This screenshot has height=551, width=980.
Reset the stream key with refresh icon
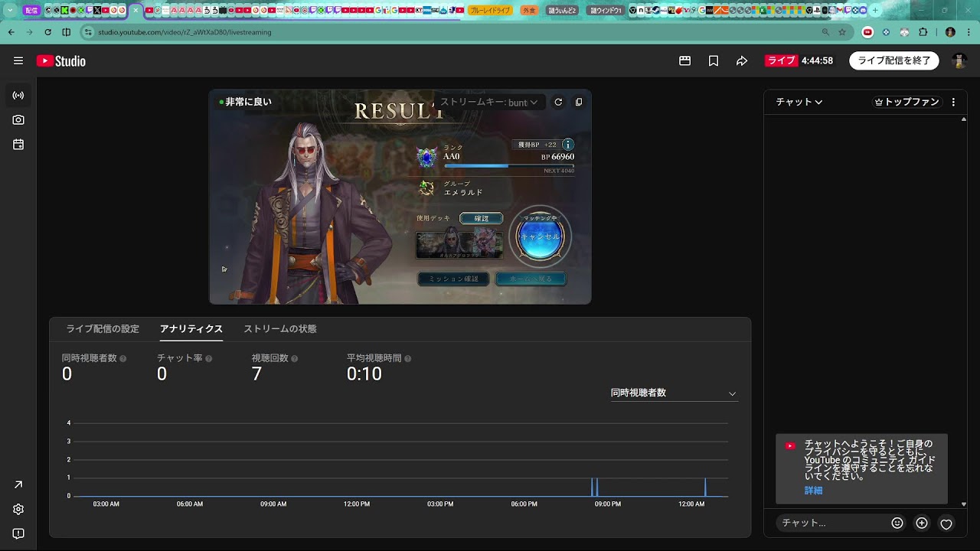tap(558, 102)
